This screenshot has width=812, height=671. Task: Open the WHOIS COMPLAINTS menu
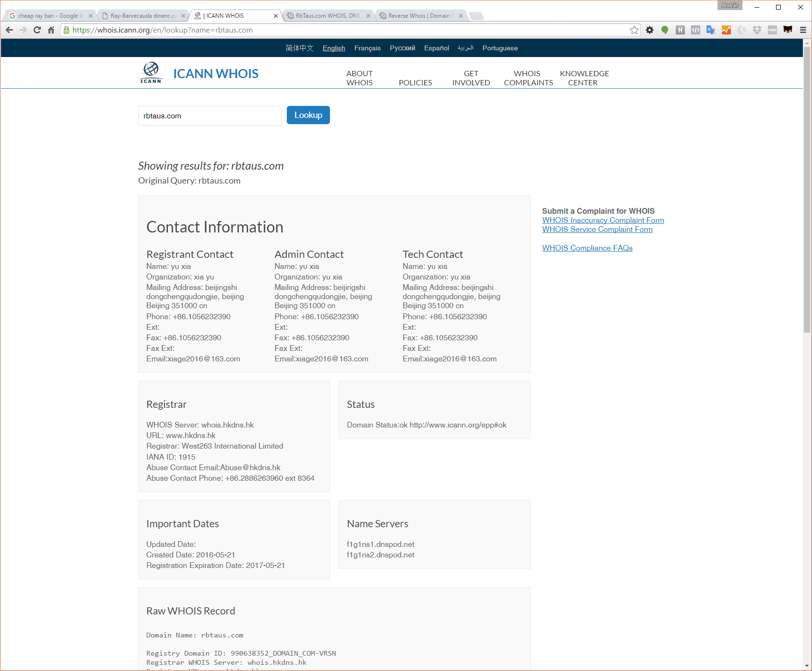click(x=528, y=78)
